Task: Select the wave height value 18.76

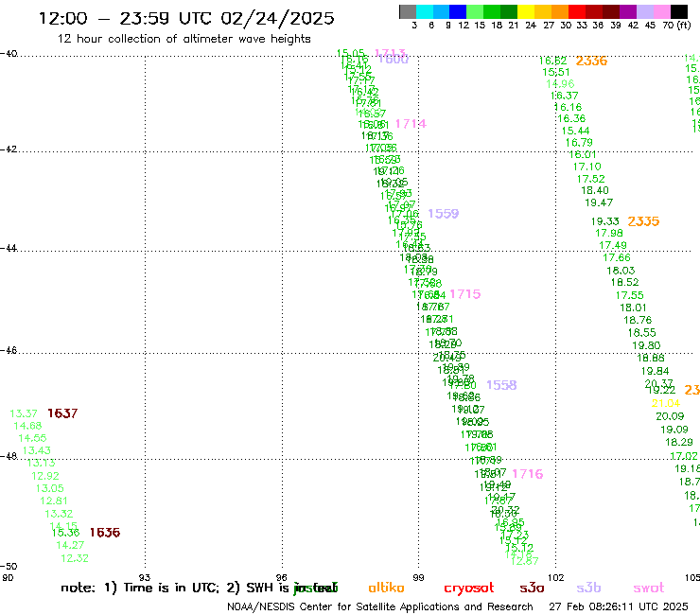Action: [x=638, y=320]
